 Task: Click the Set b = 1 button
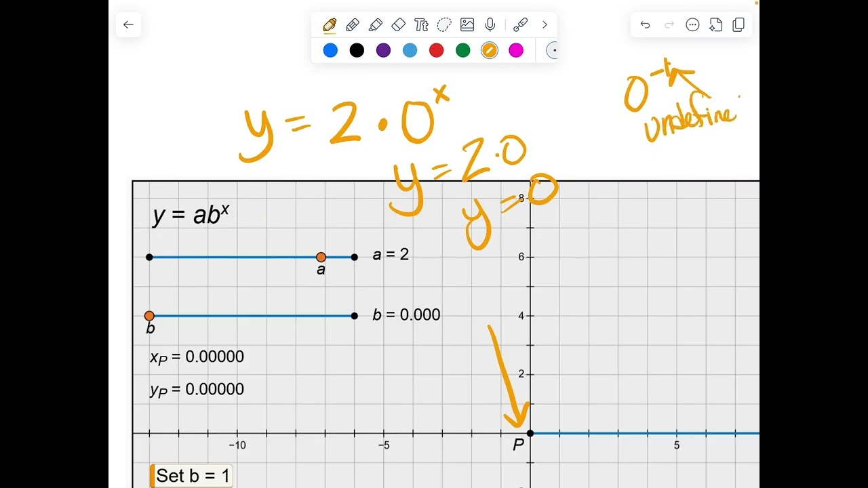click(193, 476)
